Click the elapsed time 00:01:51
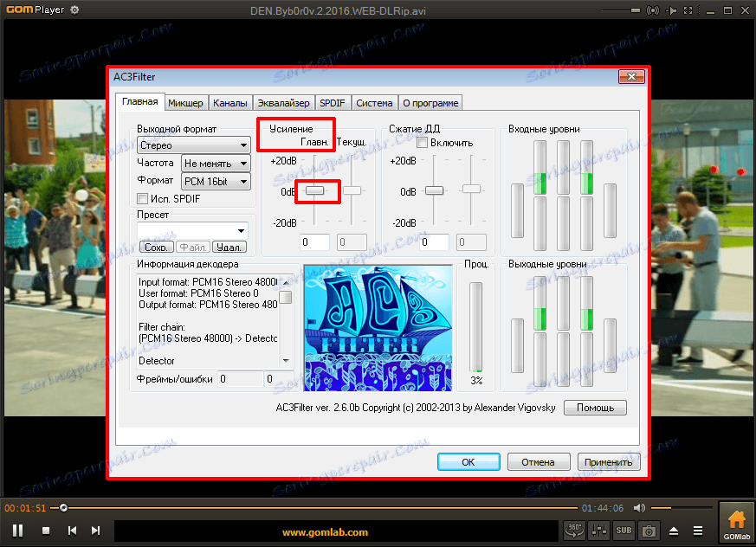Screen dimensions: 756x547 [x=25, y=508]
